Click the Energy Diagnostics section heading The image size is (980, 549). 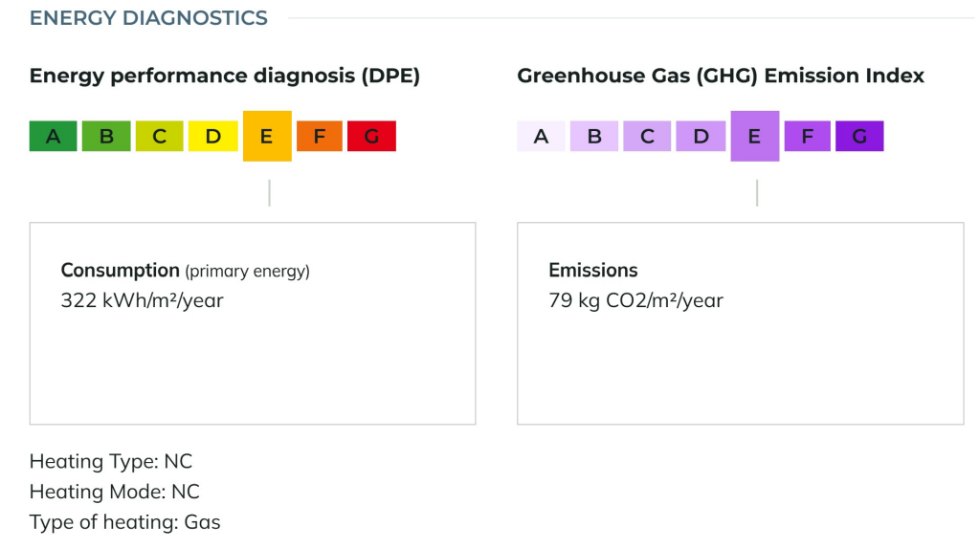(148, 18)
